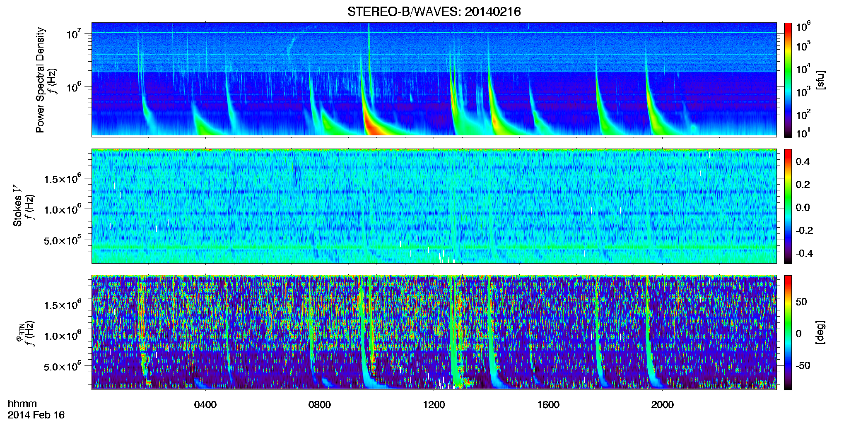Click the 0800 time tick label
The width and height of the screenshot is (868, 447).
[320, 404]
